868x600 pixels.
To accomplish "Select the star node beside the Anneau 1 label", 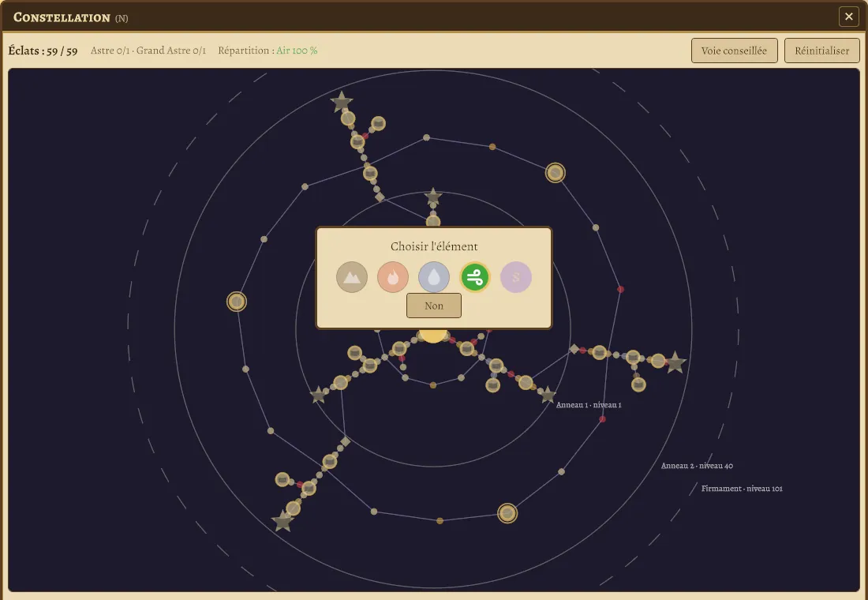I will click(x=548, y=395).
